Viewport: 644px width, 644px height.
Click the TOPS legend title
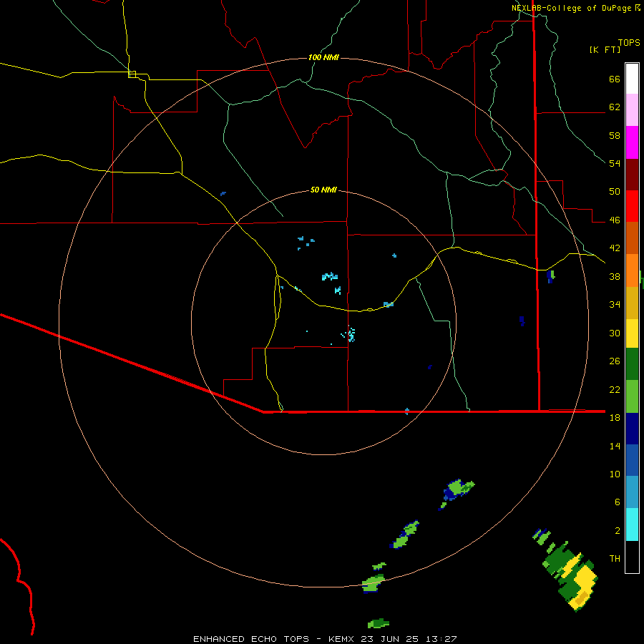[x=629, y=43]
